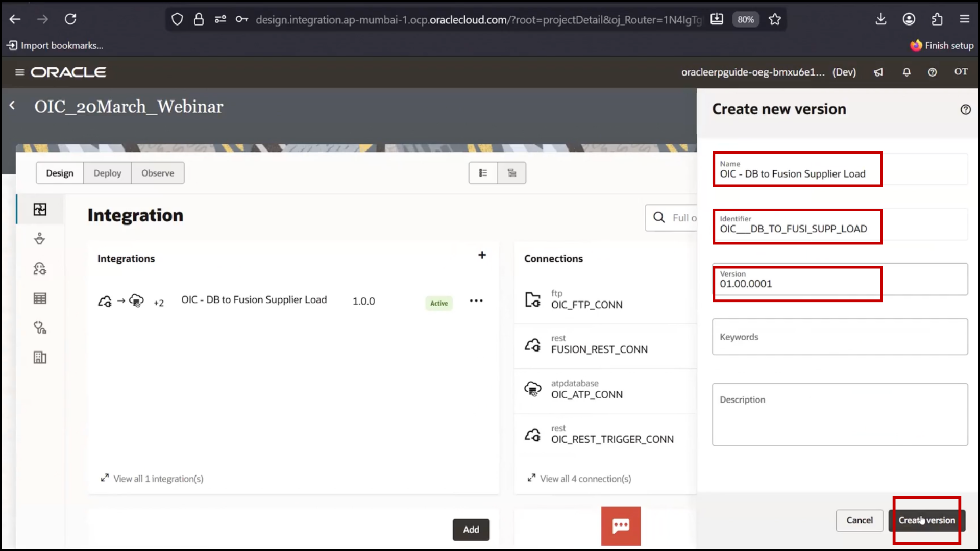
Task: Open the red chat assistant icon
Action: (x=621, y=526)
